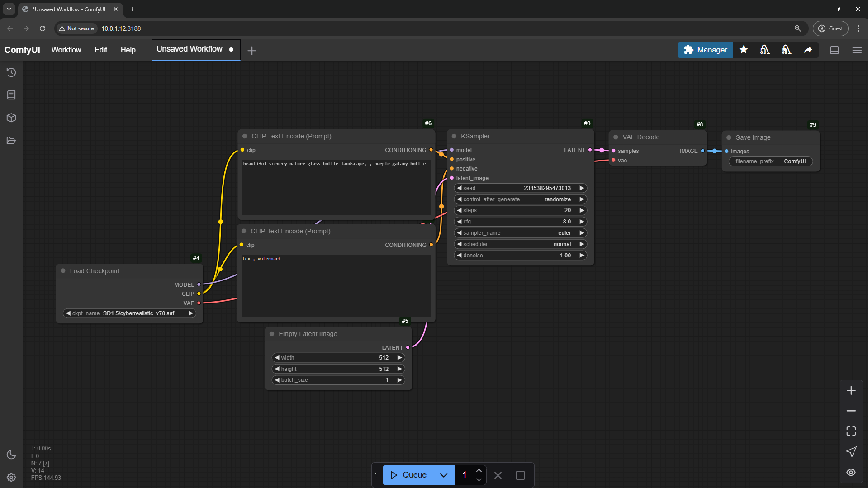Viewport: 868px width, 488px height.
Task: Collapse the KSampler node using its dot
Action: 454,136
